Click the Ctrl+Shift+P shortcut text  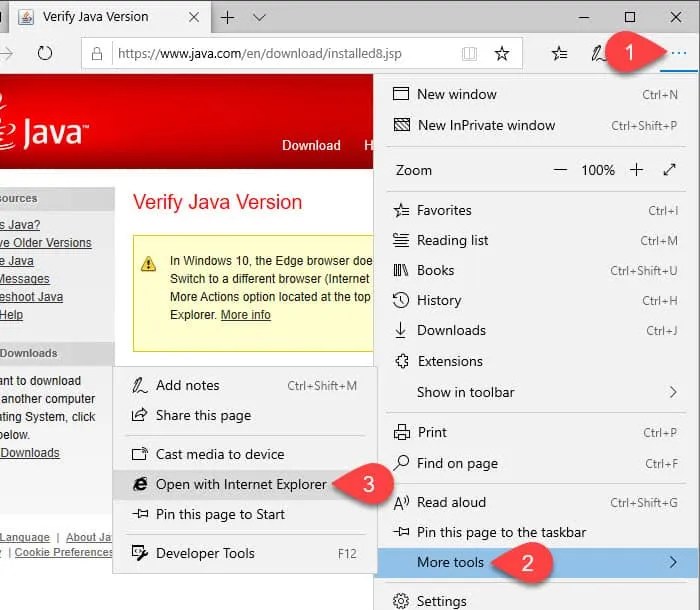point(644,125)
